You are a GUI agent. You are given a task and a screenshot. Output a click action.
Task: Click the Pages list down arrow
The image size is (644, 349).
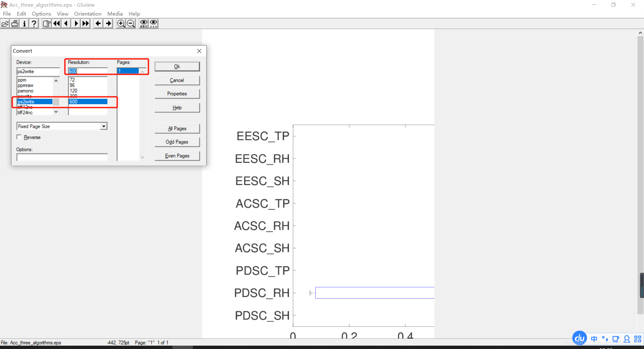tap(143, 157)
